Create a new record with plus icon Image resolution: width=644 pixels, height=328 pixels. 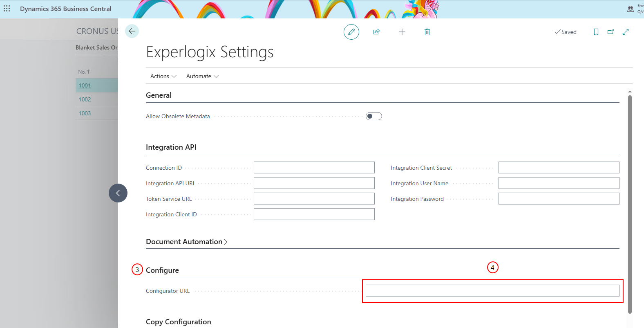[402, 32]
